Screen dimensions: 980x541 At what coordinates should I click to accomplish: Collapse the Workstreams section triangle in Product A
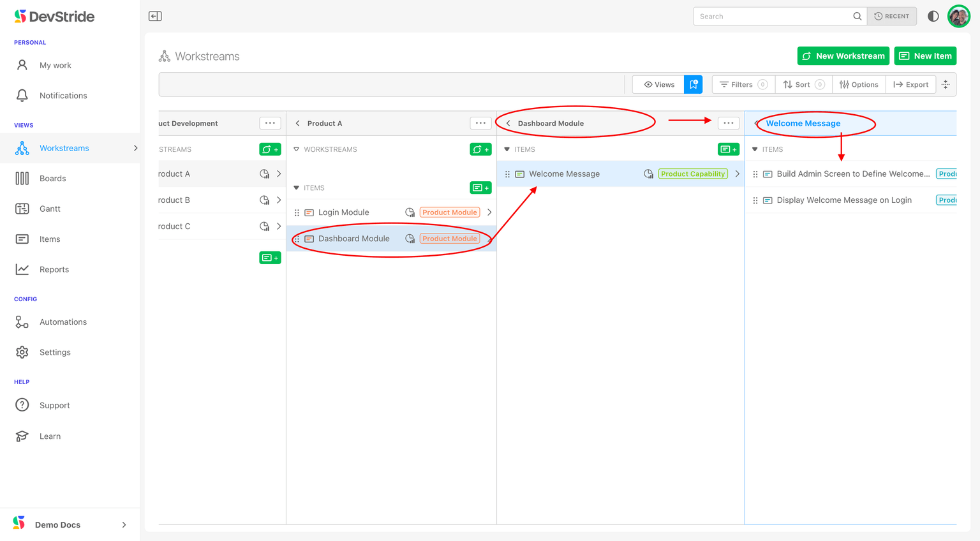click(x=296, y=149)
